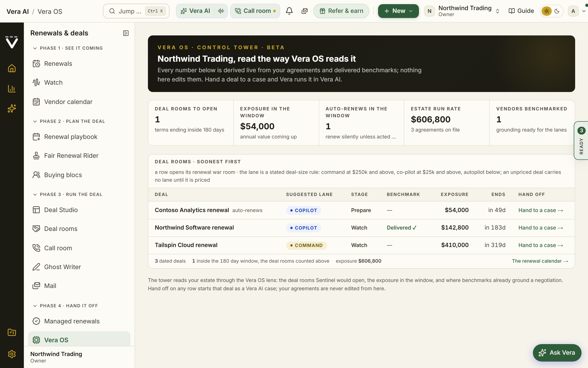This screenshot has width=588, height=368.
Task: Go to the Watch page label
Action: click(x=54, y=83)
